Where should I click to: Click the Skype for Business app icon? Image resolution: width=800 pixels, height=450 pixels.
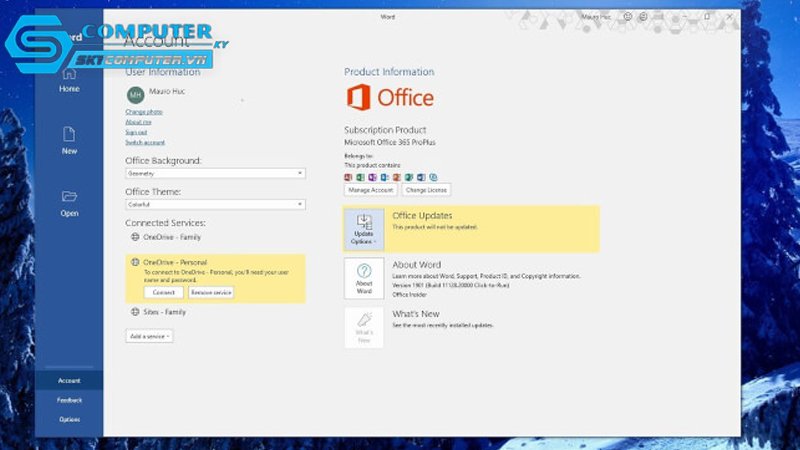[433, 177]
